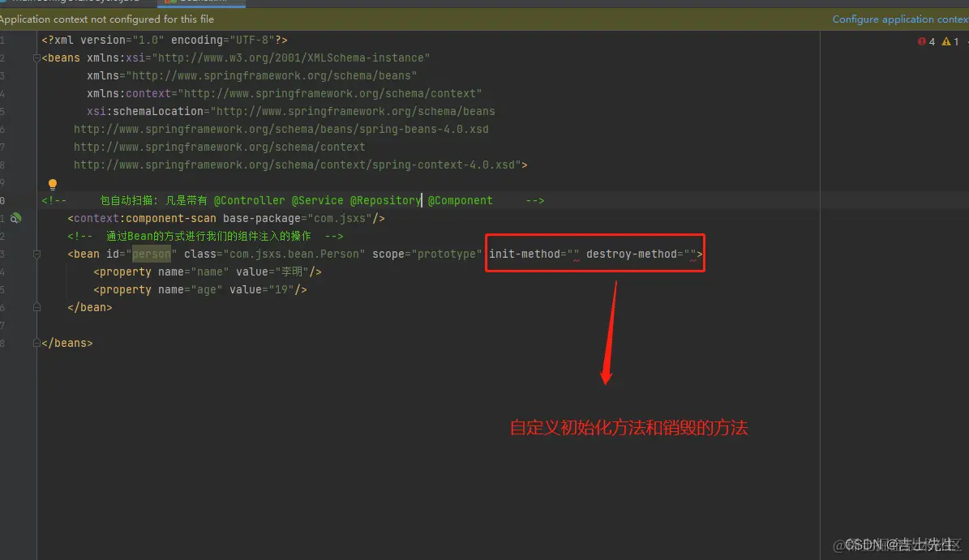Click the context:component-scan tag name

tap(145, 219)
